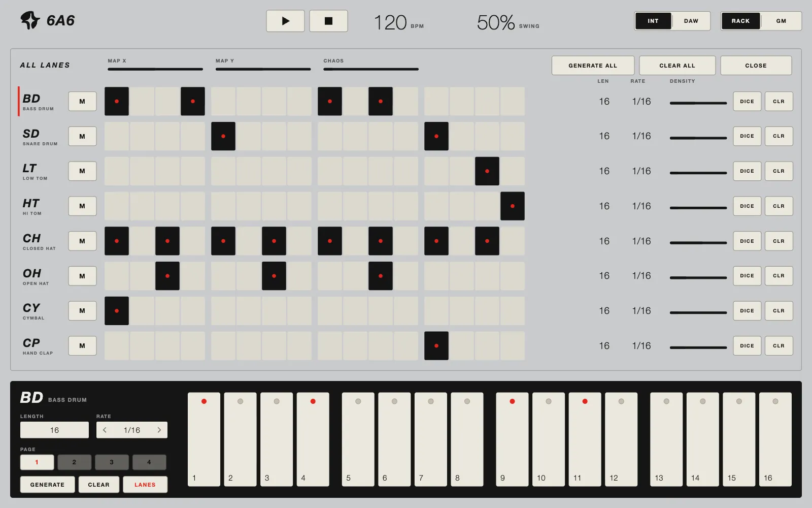Viewport: 812px width, 508px height.
Task: Randomize Bass Drum lane with DICE
Action: coord(747,101)
